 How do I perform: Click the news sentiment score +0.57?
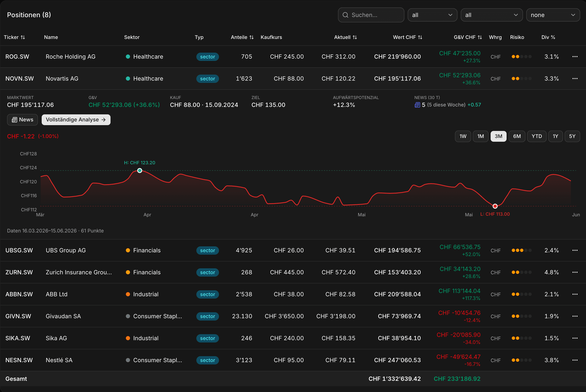click(474, 105)
